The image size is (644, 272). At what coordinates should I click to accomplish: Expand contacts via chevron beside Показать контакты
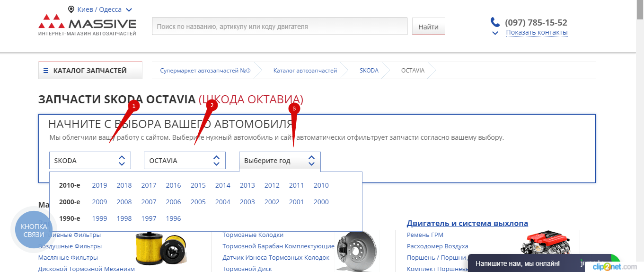[x=495, y=33]
